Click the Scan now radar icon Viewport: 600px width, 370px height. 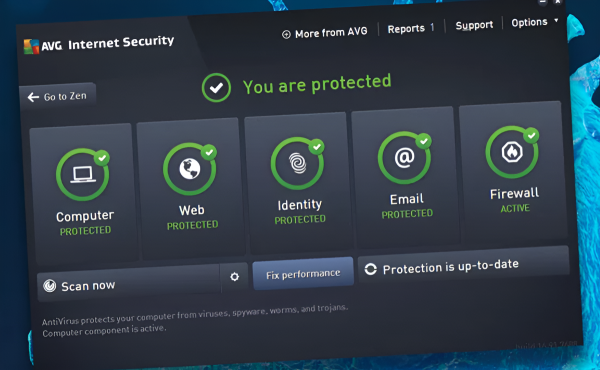point(49,286)
